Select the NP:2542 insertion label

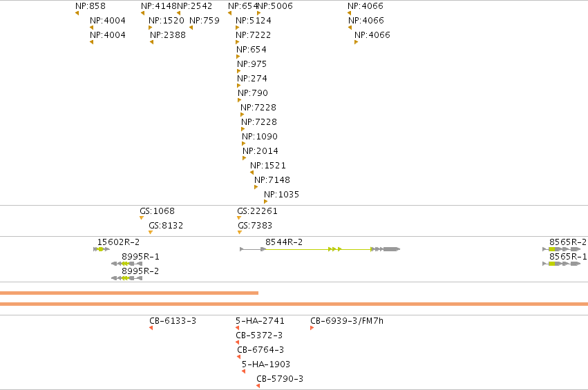coord(194,6)
